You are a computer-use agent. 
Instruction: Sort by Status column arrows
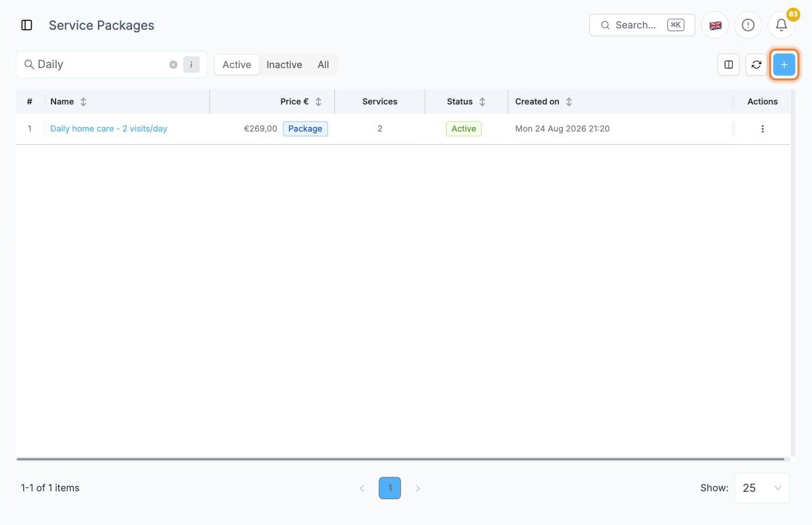(482, 102)
